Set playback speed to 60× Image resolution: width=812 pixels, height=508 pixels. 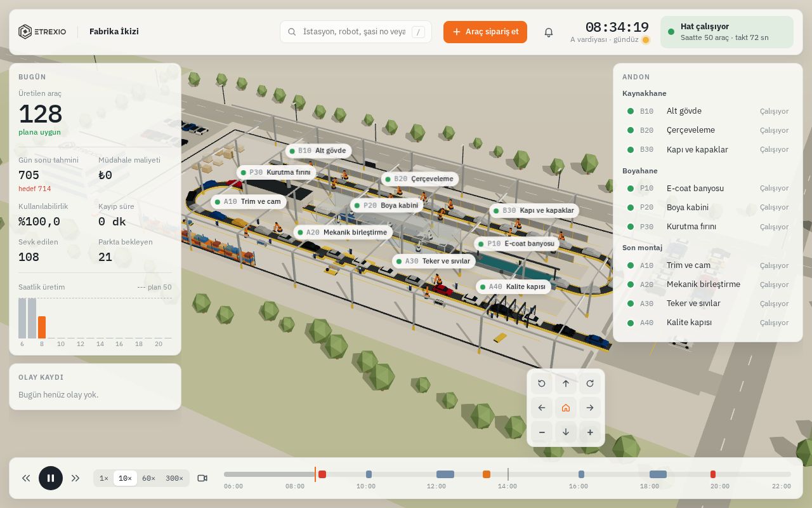pos(148,478)
